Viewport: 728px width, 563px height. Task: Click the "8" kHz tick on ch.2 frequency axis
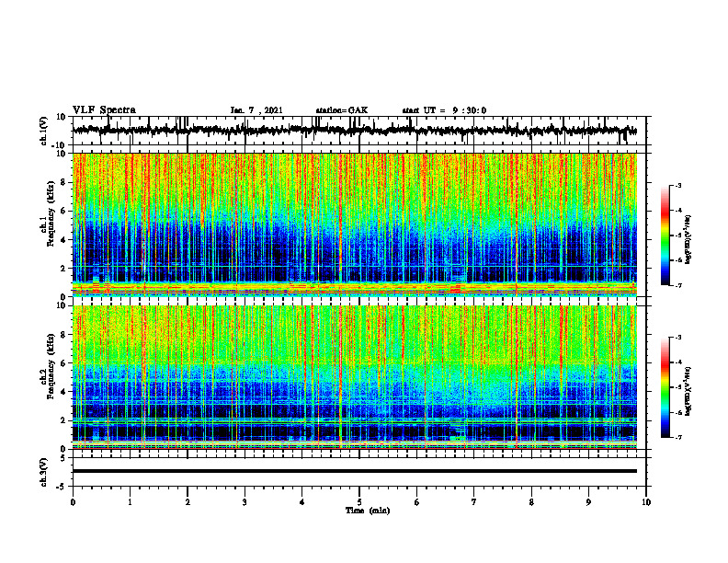63,335
